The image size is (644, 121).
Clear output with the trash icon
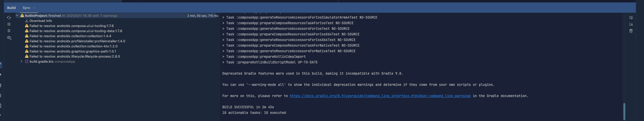[x=631, y=31]
